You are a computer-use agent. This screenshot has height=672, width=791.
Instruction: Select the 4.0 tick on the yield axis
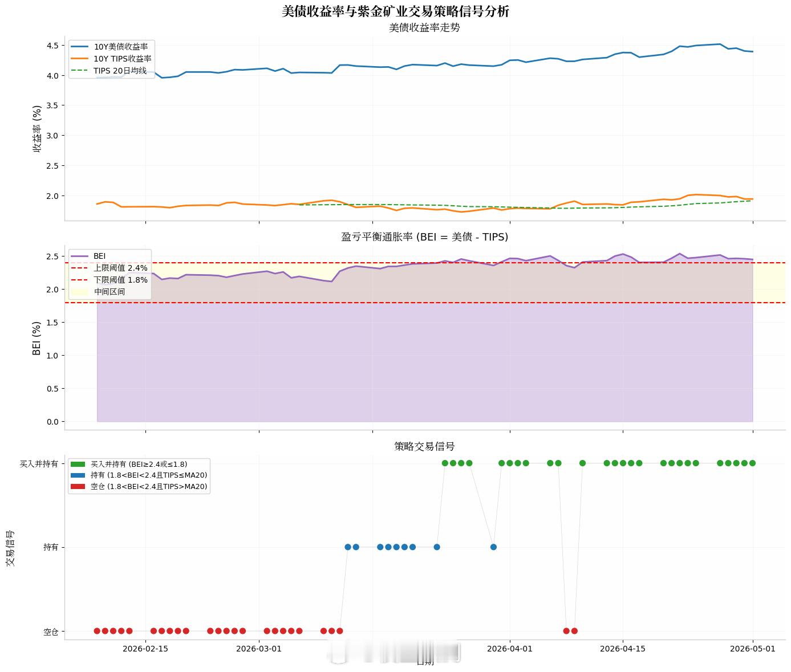coord(52,76)
